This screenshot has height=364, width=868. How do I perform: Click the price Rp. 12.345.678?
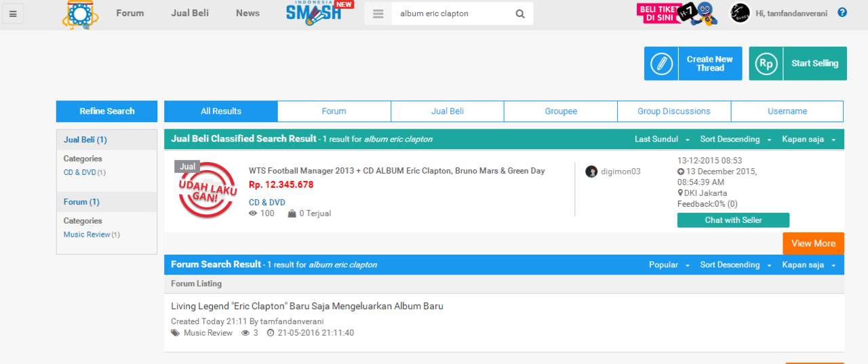[x=281, y=184]
